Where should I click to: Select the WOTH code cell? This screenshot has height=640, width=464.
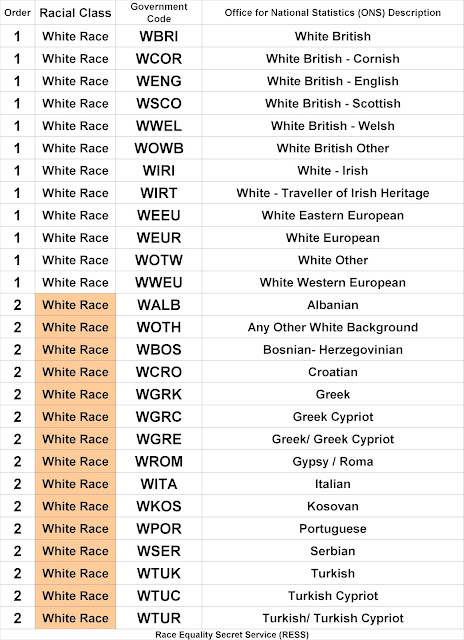[x=159, y=327]
